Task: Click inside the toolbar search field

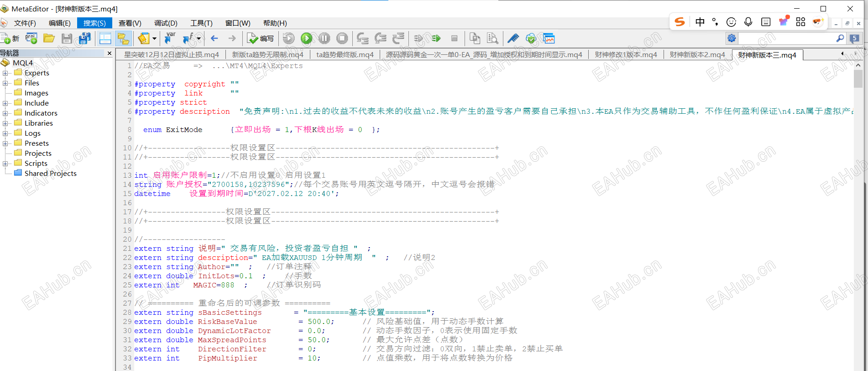Action: tap(787, 38)
